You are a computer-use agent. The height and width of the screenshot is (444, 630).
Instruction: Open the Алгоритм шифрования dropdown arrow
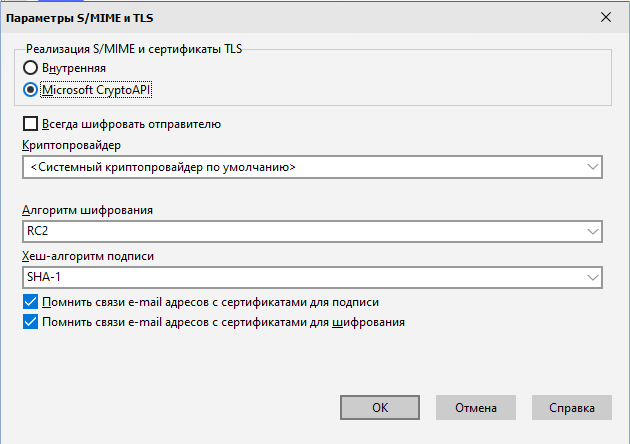[593, 231]
